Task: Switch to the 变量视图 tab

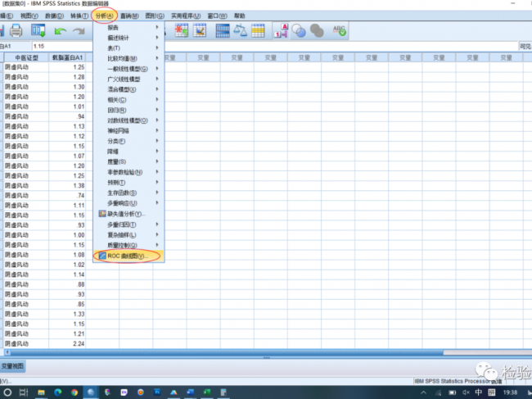Action: [12, 366]
